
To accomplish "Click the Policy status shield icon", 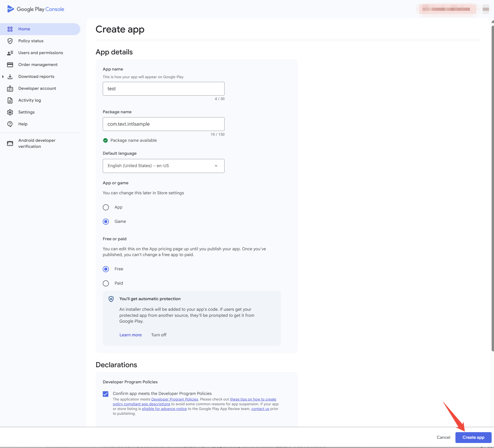I will click(10, 41).
